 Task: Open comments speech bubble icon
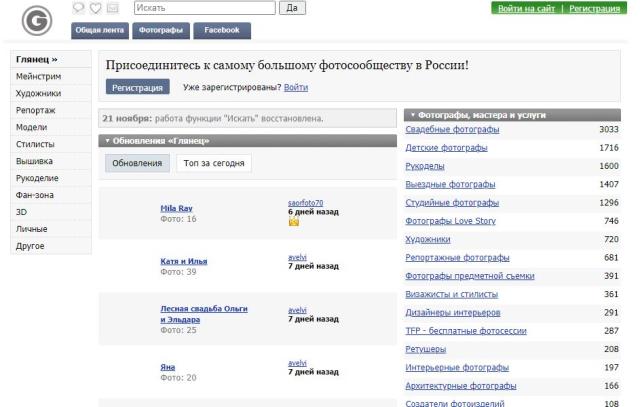click(79, 8)
